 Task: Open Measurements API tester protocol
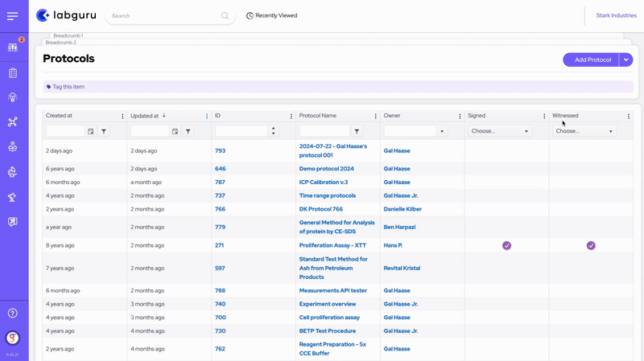click(333, 290)
